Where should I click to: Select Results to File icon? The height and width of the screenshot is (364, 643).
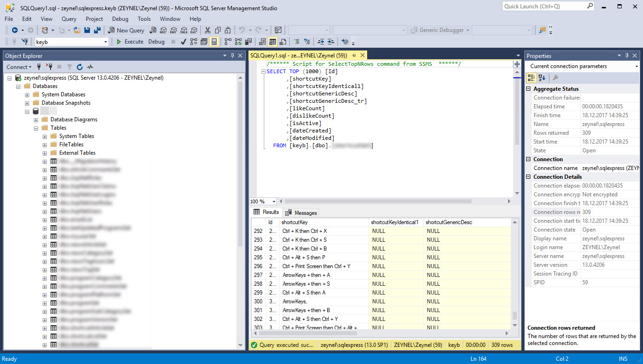(x=283, y=42)
